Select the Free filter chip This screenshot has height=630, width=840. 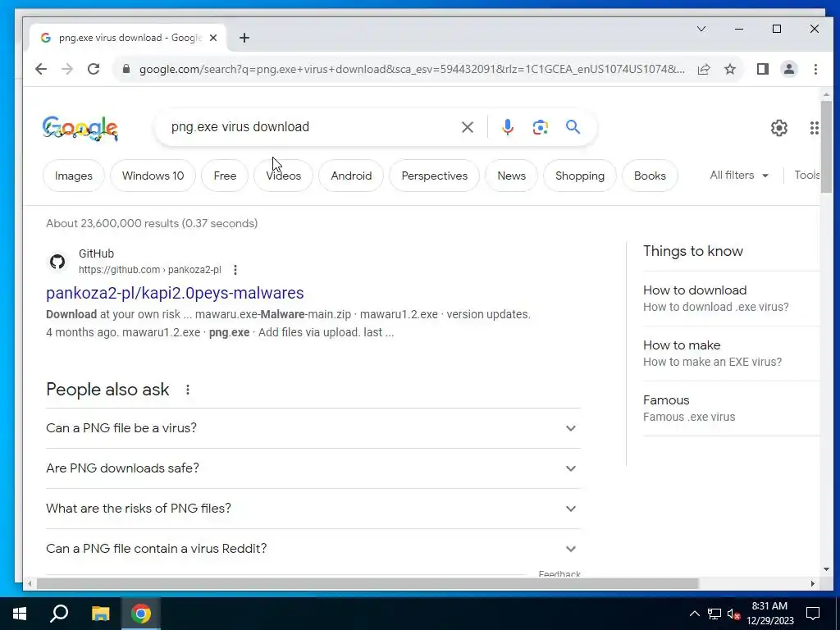tap(225, 176)
